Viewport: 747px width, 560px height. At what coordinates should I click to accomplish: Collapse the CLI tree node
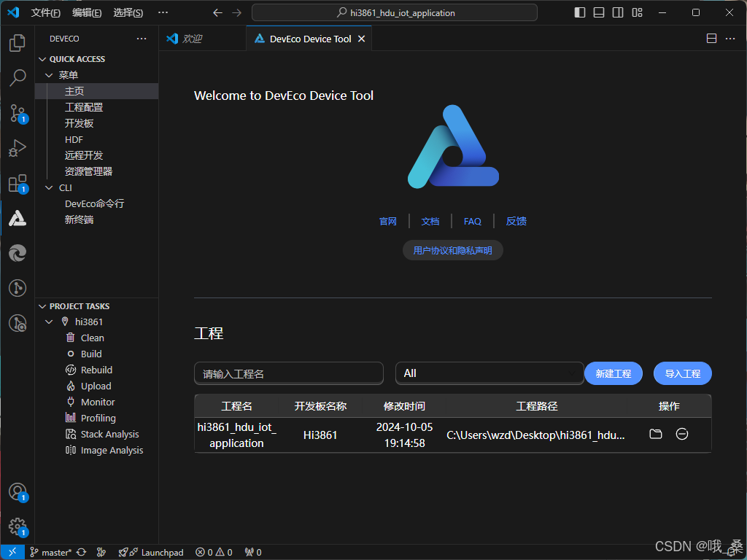(49, 187)
